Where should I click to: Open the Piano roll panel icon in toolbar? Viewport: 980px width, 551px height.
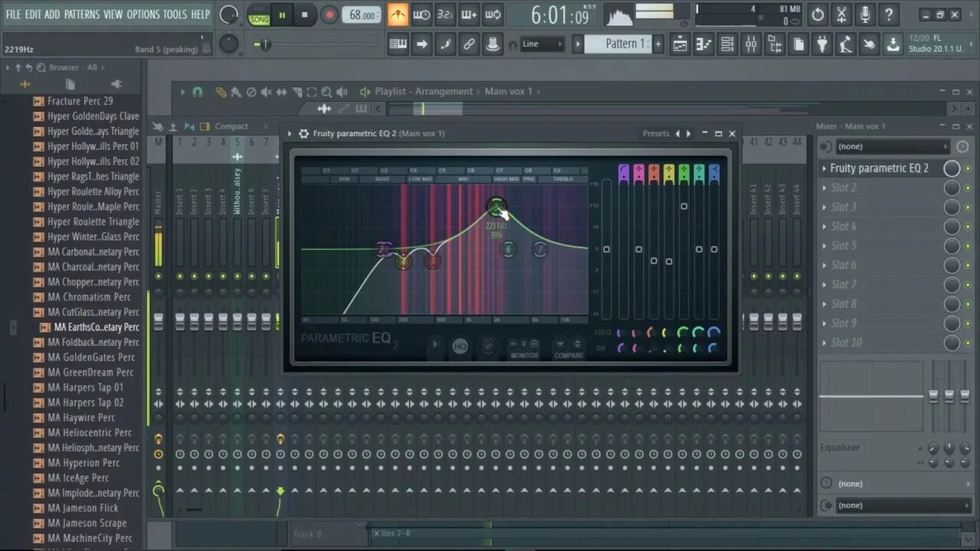(704, 44)
